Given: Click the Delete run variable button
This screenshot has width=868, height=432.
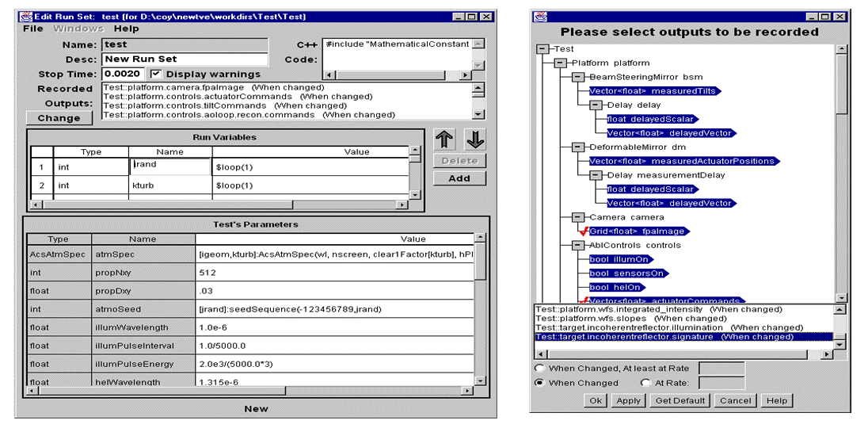Looking at the screenshot, I should click(x=459, y=161).
